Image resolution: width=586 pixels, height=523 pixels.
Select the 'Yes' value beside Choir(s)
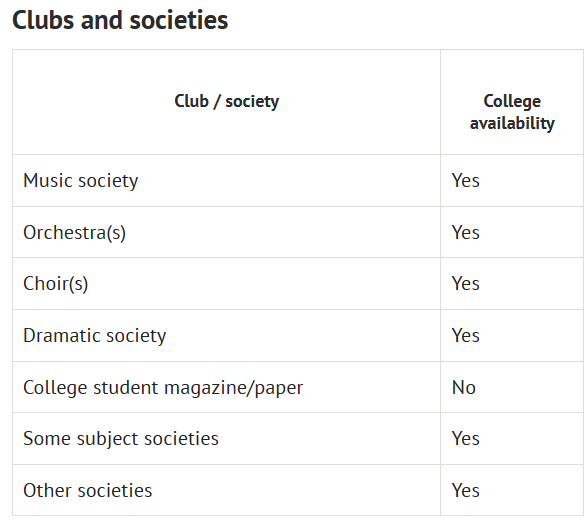465,284
